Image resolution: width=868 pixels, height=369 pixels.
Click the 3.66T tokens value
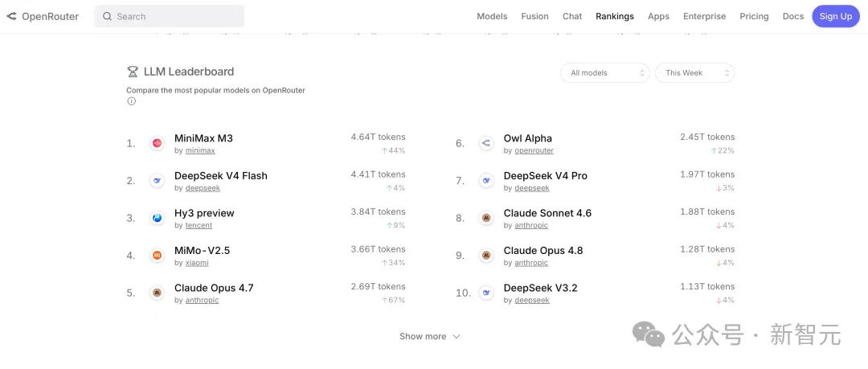378,248
